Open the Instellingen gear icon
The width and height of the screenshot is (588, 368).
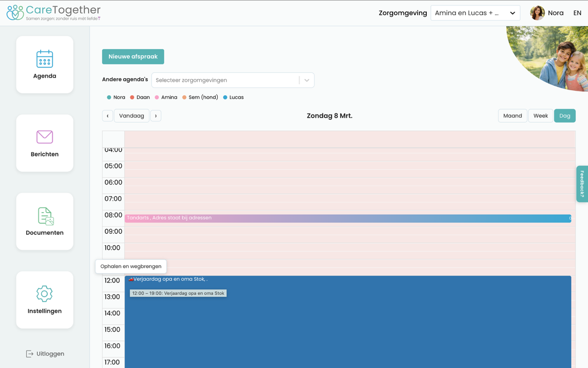click(45, 293)
